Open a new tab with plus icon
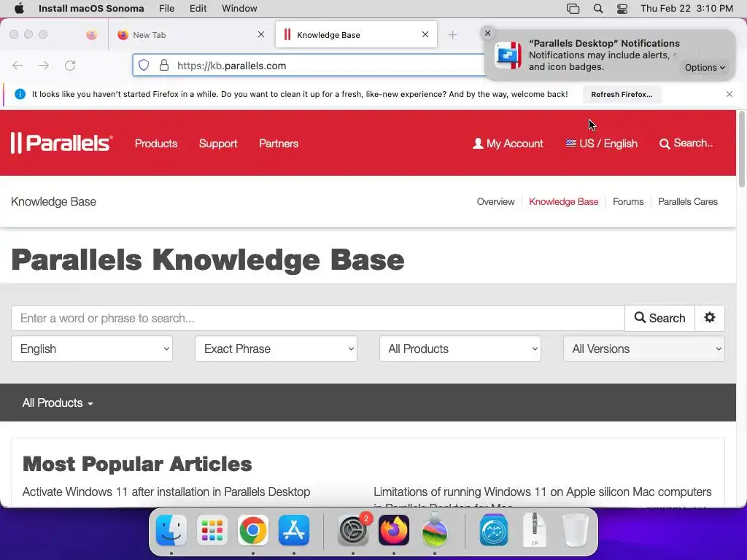747x560 pixels. coord(452,35)
